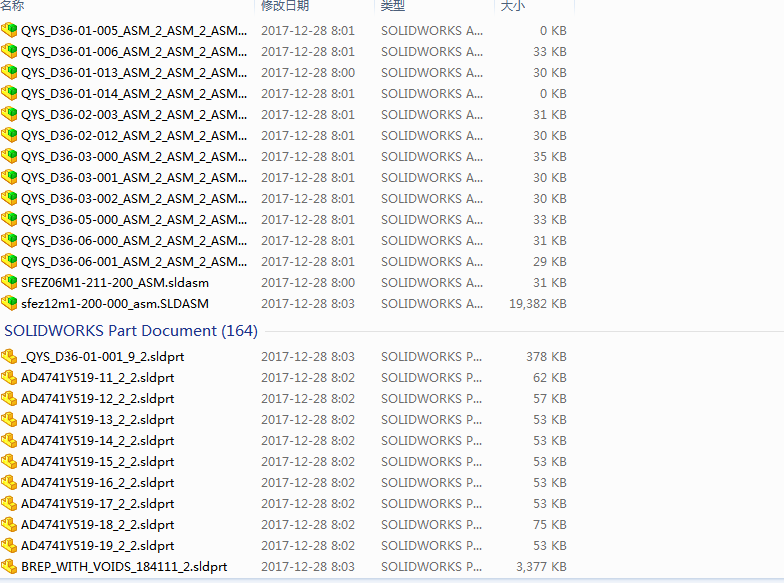Click the 57 KB size of AD4741Y519-12_2_2.sldprt

[550, 398]
